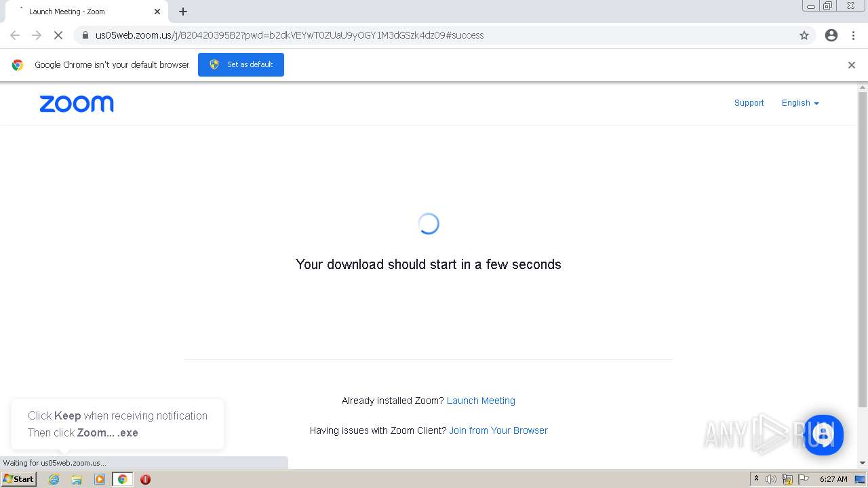
Task: Click the 6:27 AM system clock
Action: [x=833, y=479]
